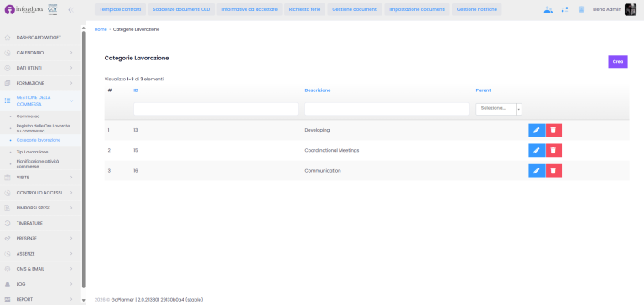Select Categorie lavorazione submenu item
This screenshot has height=305, width=644.
click(x=39, y=140)
